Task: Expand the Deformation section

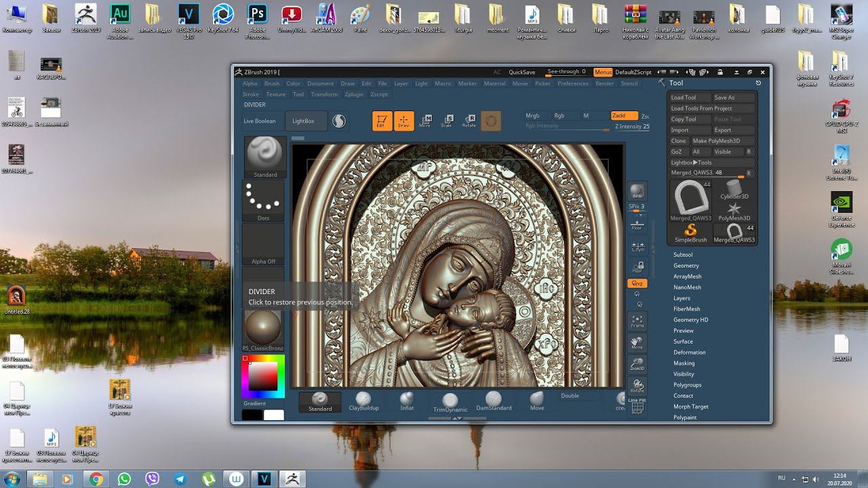Action: tap(689, 352)
